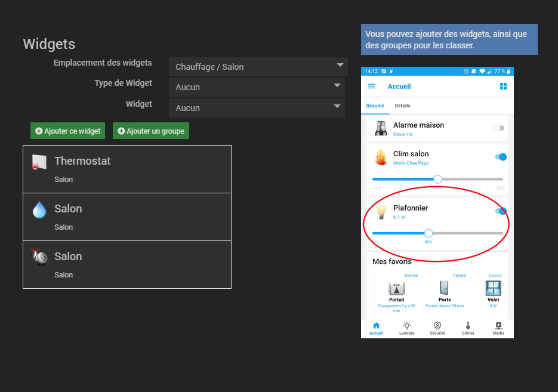The image size is (558, 392).
Task: Click the water drop humidity icon
Action: 39,209
